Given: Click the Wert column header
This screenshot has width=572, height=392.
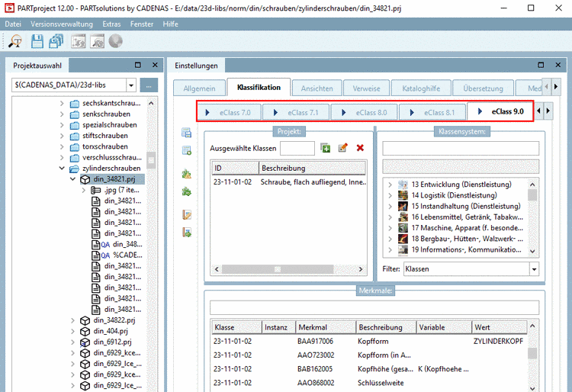Looking at the screenshot, I should point(499,327).
